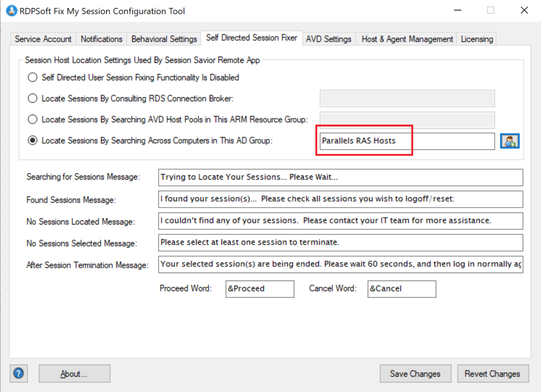Image resolution: width=541 pixels, height=392 pixels.
Task: Click inside the Cancel Word field
Action: click(402, 289)
